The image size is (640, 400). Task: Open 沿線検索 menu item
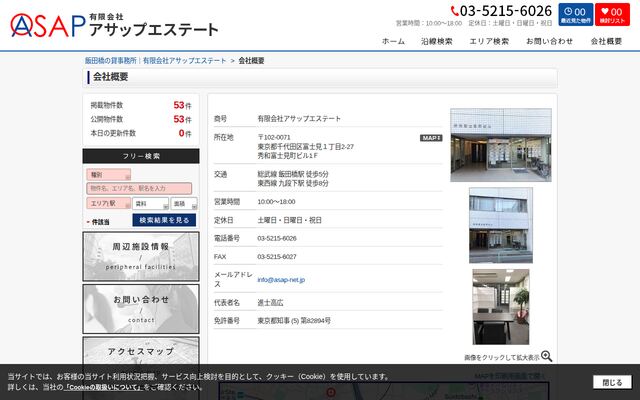pos(437,41)
